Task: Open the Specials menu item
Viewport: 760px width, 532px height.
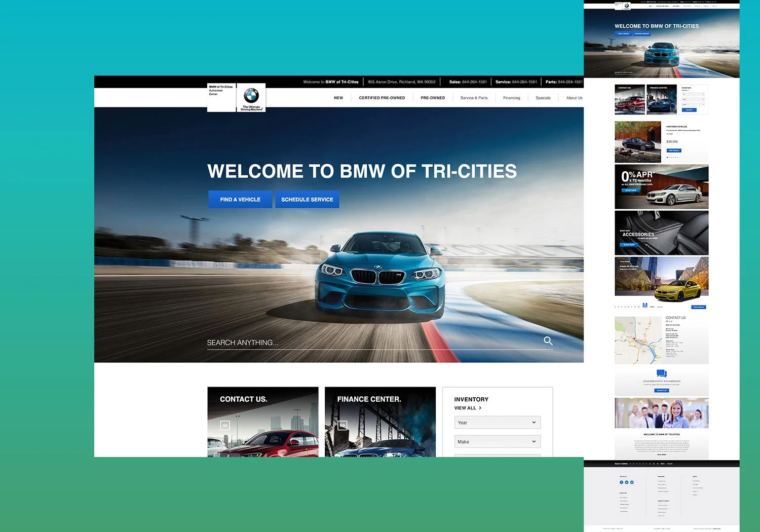Action: coord(543,98)
